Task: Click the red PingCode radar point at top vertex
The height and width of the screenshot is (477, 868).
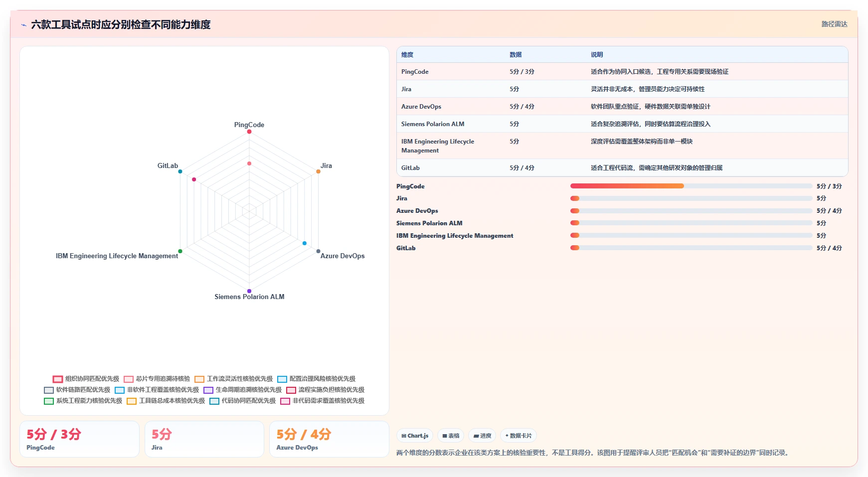Action: tap(249, 132)
